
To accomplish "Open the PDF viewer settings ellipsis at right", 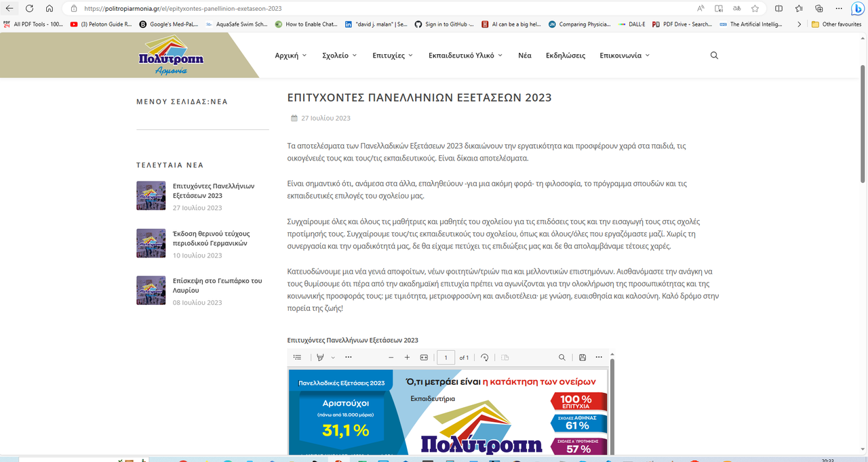I will [x=599, y=357].
